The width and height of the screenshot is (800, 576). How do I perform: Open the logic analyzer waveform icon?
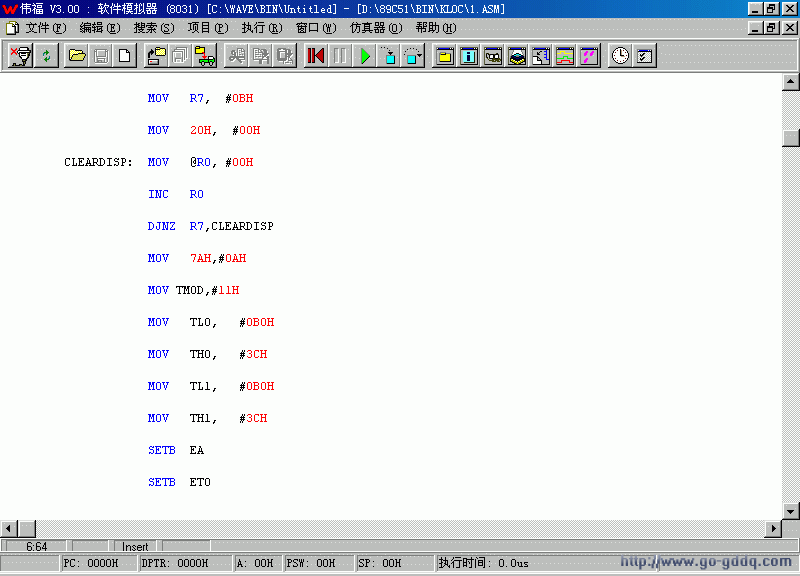565,56
